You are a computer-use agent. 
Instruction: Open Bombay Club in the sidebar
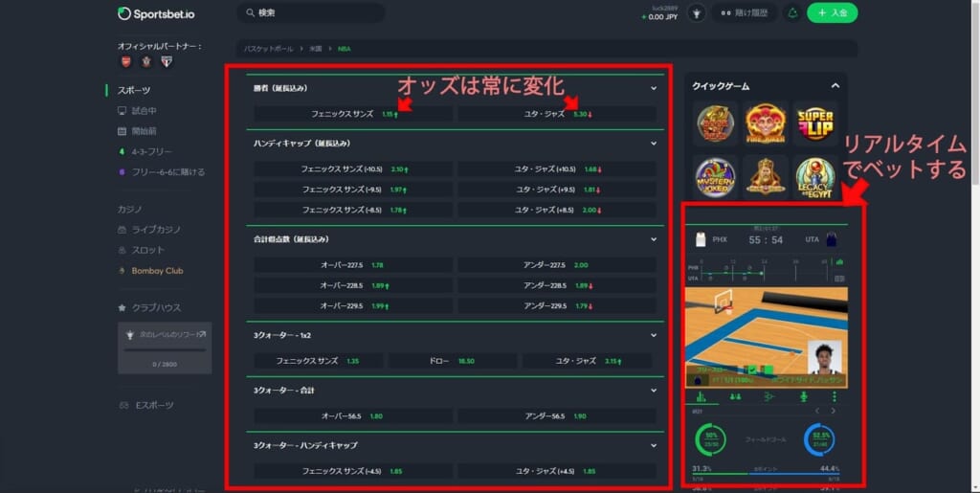pyautogui.click(x=150, y=271)
